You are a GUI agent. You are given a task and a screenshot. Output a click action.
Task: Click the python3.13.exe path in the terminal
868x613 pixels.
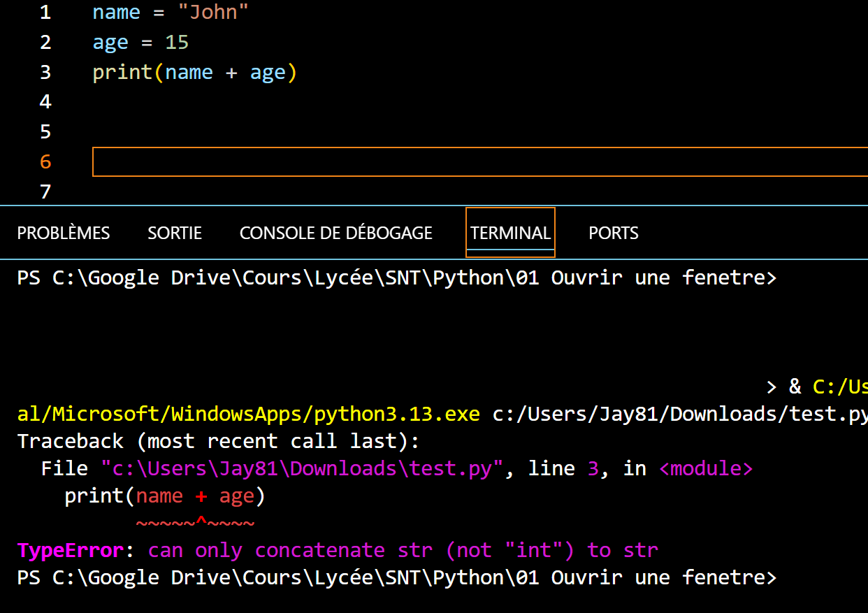[248, 414]
